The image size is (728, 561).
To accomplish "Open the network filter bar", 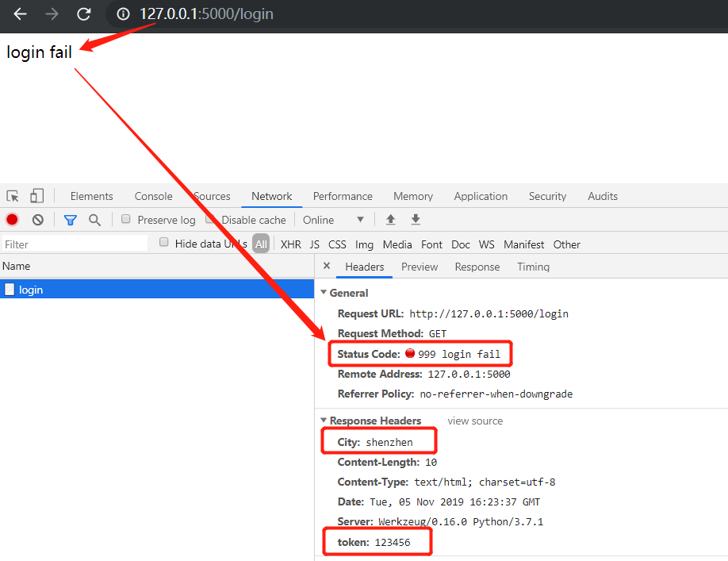I will pyautogui.click(x=70, y=220).
